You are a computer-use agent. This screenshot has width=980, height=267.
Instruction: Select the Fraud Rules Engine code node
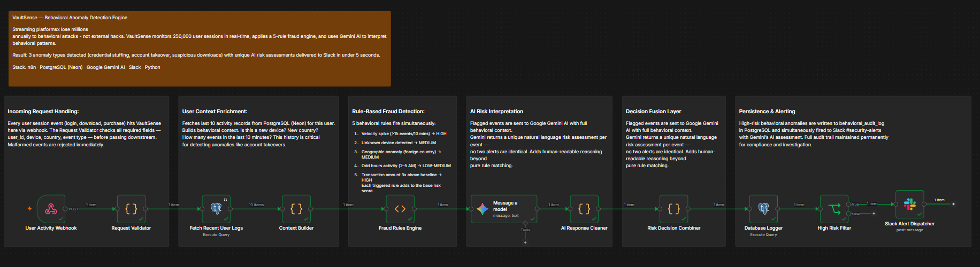click(x=400, y=209)
